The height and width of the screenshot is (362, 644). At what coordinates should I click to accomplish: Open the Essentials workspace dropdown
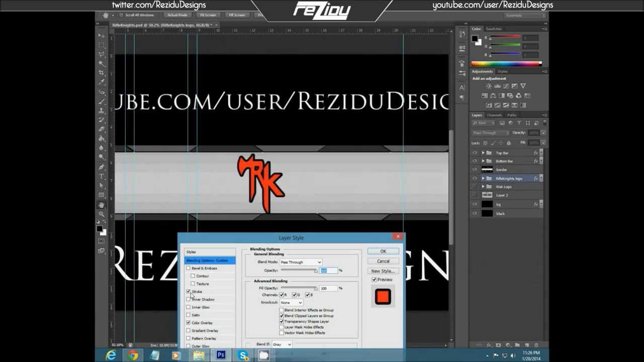coord(525,16)
